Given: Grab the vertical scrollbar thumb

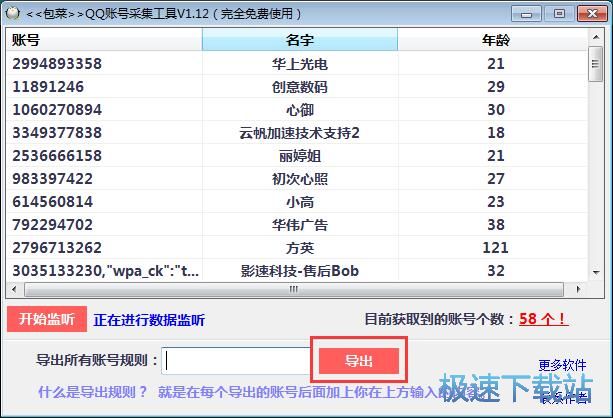Looking at the screenshot, I should click(596, 64).
